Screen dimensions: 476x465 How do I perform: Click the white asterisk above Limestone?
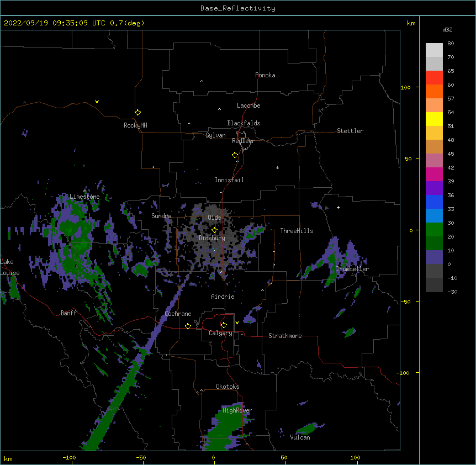click(85, 191)
